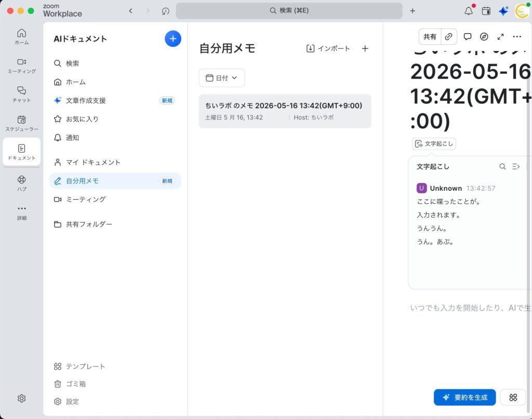532x419 pixels.
Task: Open ゴミ箱 trash in sidebar
Action: click(70, 384)
